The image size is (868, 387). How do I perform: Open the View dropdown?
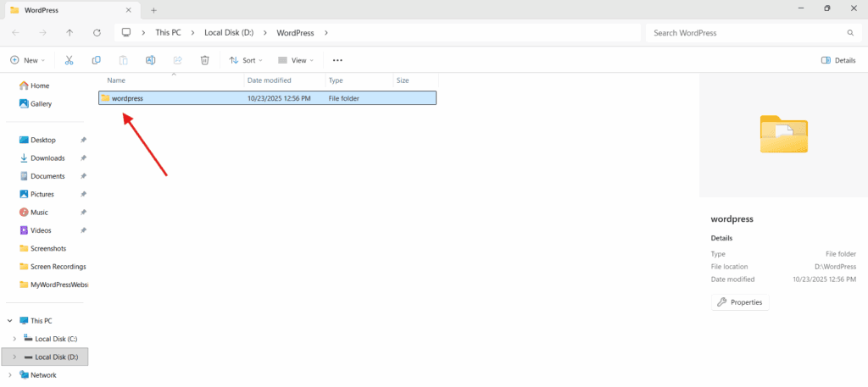pyautogui.click(x=297, y=60)
